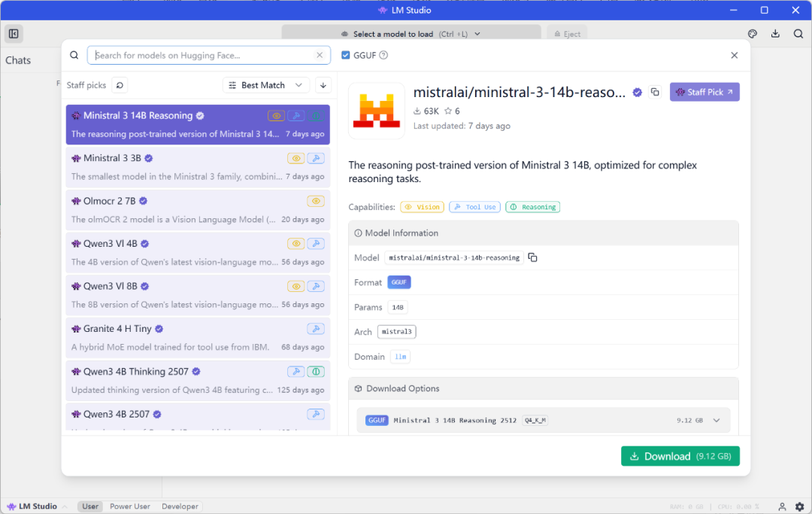Image resolution: width=812 pixels, height=514 pixels.
Task: Copy the model name next to the title
Action: (x=655, y=93)
